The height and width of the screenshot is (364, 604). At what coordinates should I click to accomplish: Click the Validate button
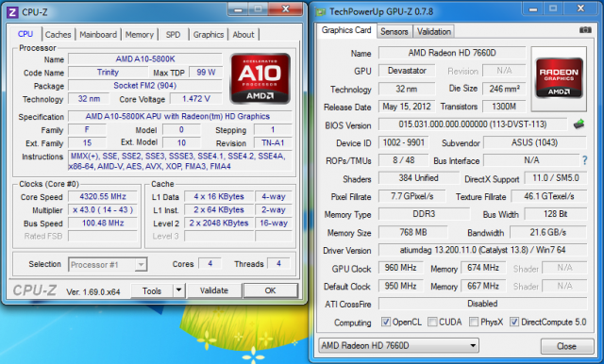(214, 290)
